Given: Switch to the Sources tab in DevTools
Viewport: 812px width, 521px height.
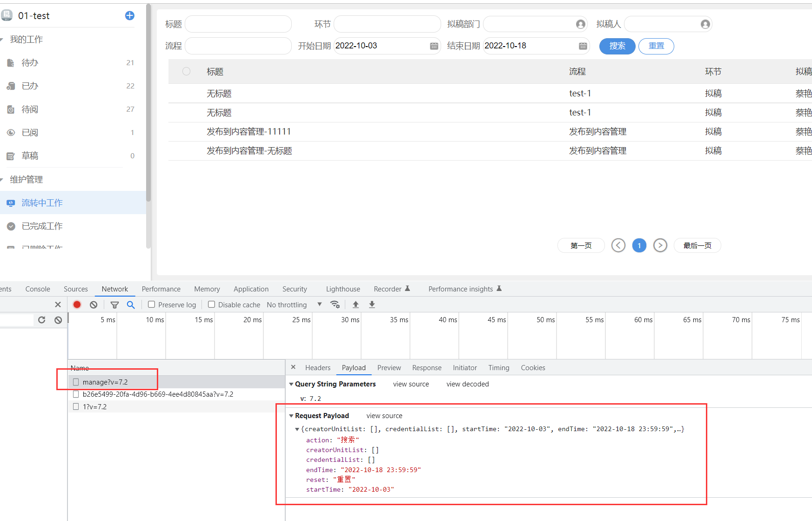Looking at the screenshot, I should tap(76, 289).
